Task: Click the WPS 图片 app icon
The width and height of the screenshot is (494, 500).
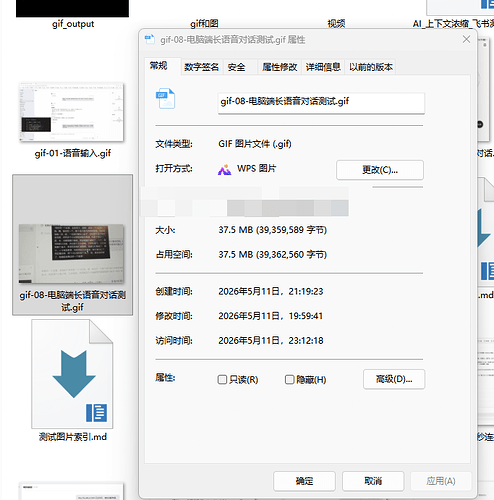Action: tap(224, 169)
